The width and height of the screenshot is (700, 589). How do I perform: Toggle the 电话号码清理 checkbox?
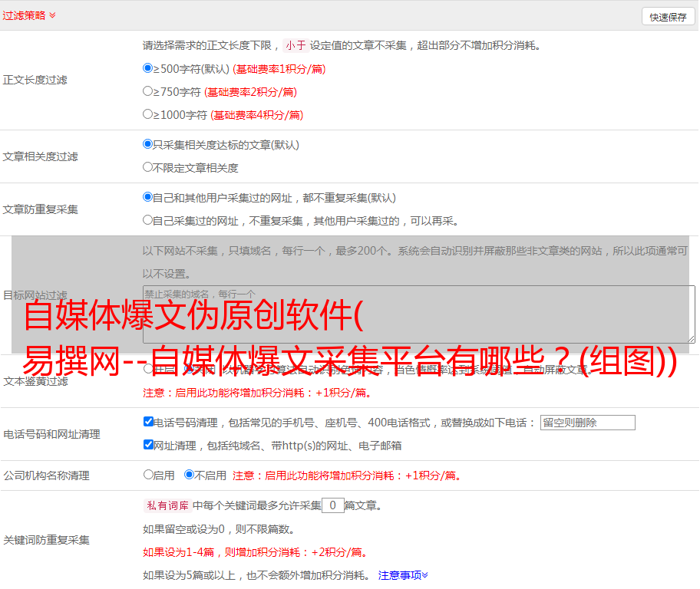148,422
